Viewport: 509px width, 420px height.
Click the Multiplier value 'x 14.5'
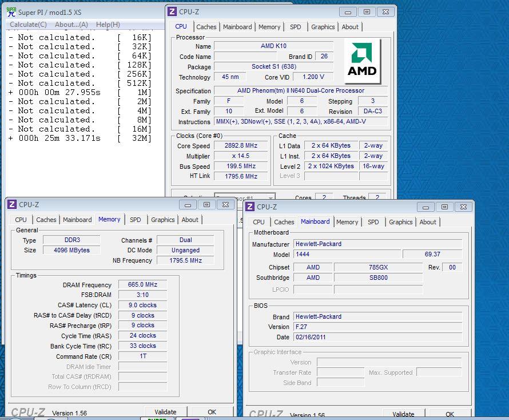[x=241, y=156]
